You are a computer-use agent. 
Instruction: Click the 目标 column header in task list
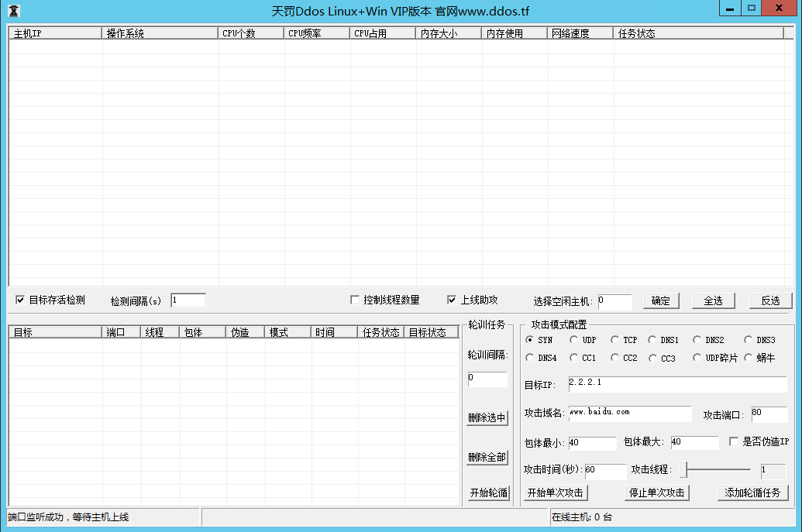55,332
